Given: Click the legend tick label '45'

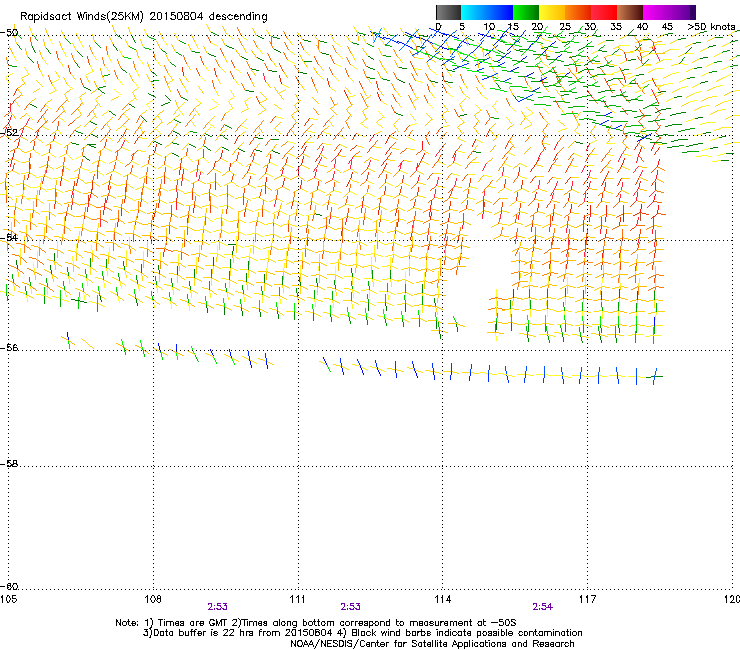Looking at the screenshot, I should coord(667,27).
